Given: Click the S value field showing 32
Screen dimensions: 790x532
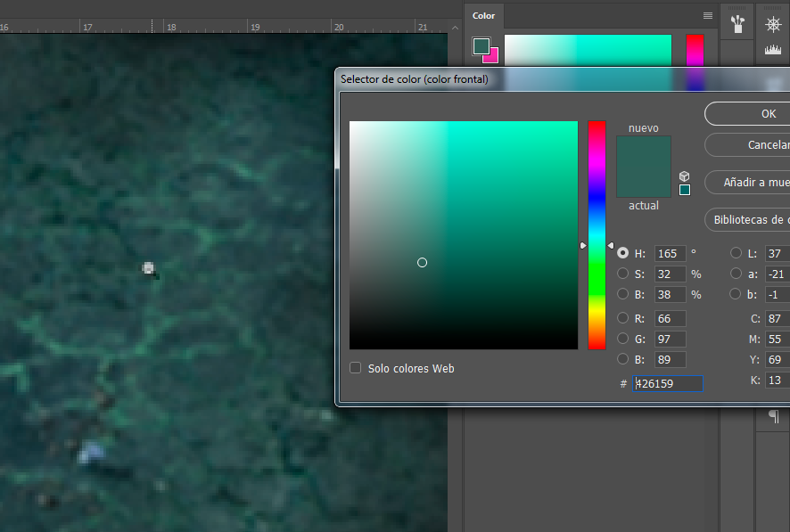Looking at the screenshot, I should [671, 274].
